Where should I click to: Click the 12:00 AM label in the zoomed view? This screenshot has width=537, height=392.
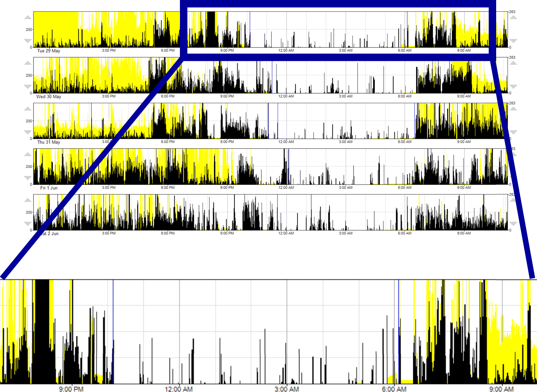coord(179,389)
